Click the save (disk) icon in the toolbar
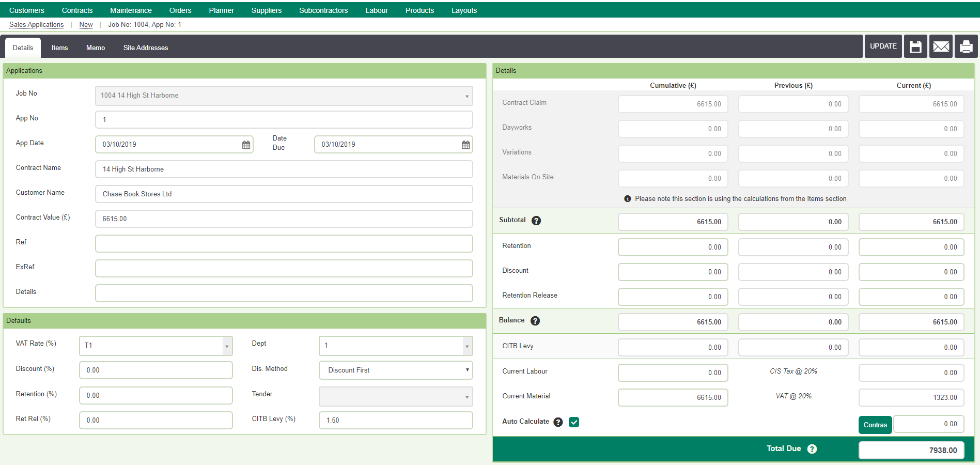This screenshot has width=980, height=465. click(915, 46)
